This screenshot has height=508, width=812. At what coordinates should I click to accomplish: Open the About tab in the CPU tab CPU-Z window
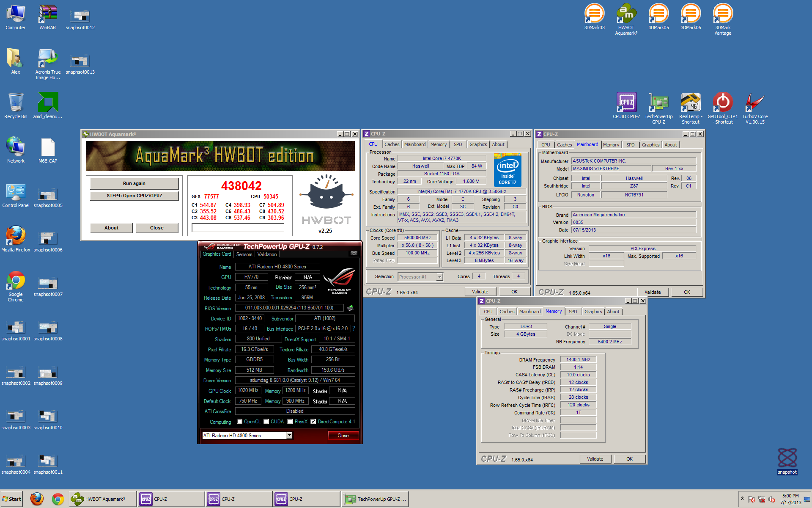coord(498,144)
